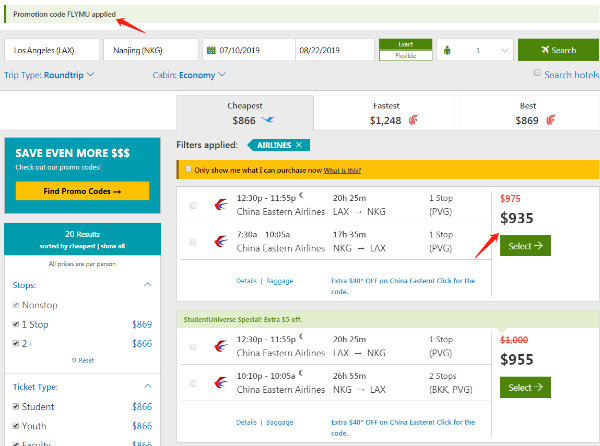Tick checkbox for 12:30p outbound in the $955 itinerary
The height and width of the screenshot is (446, 600).
[193, 347]
